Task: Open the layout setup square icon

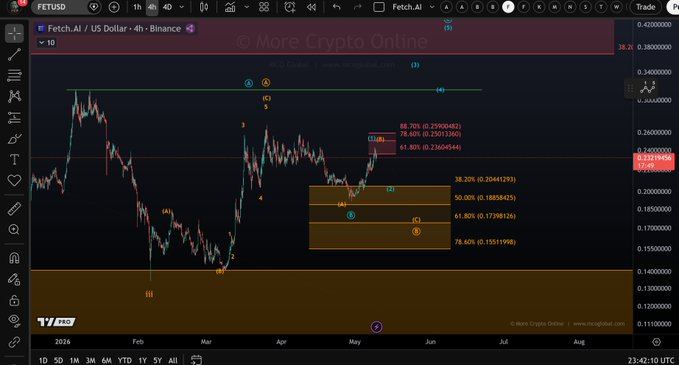Action: (379, 7)
